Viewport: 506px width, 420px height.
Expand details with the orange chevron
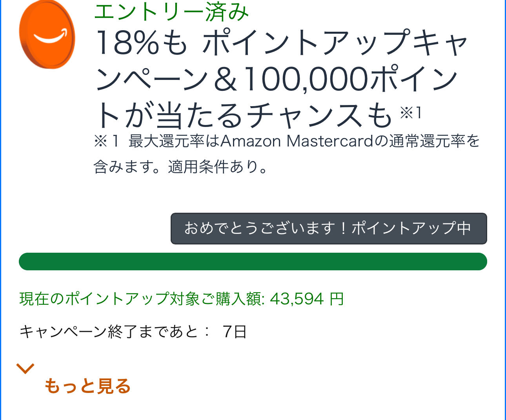(x=25, y=368)
